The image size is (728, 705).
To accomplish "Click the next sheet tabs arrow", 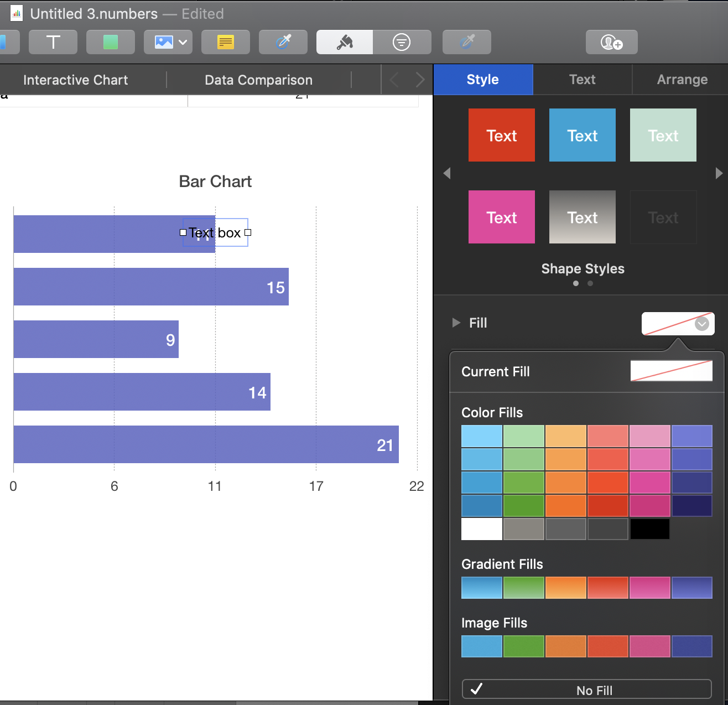I will tap(420, 80).
